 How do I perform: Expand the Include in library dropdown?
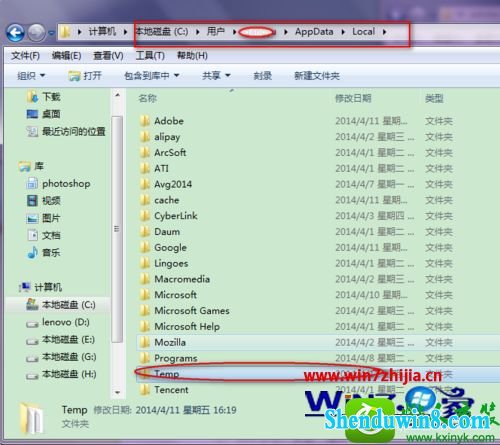pyautogui.click(x=152, y=76)
